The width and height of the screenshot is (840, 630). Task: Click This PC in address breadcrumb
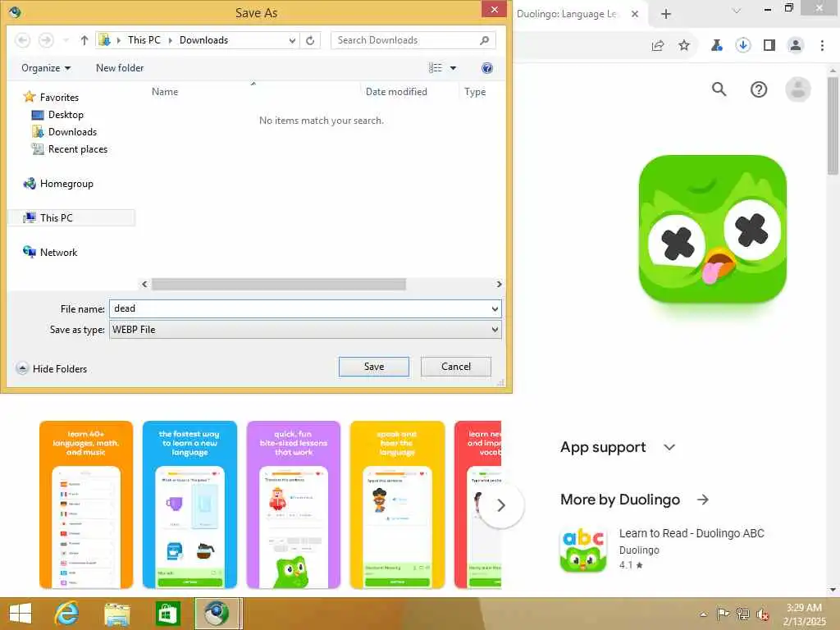click(144, 40)
